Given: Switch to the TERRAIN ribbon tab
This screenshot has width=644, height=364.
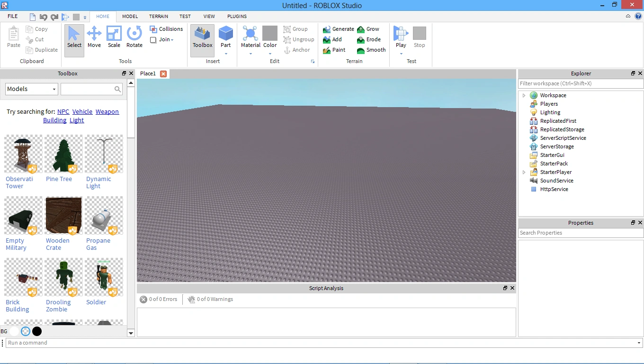Looking at the screenshot, I should [x=159, y=16].
